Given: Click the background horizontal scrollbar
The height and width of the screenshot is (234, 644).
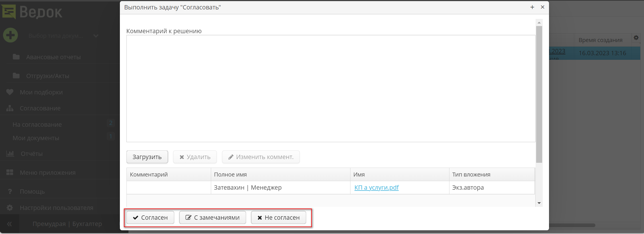Looking at the screenshot, I should click(x=572, y=225).
